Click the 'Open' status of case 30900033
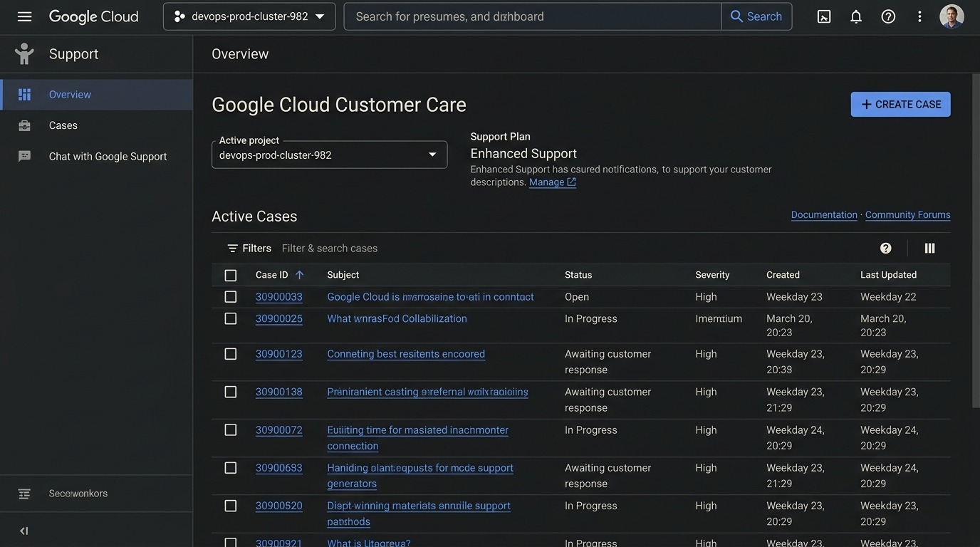This screenshot has width=980, height=547. pos(577,297)
